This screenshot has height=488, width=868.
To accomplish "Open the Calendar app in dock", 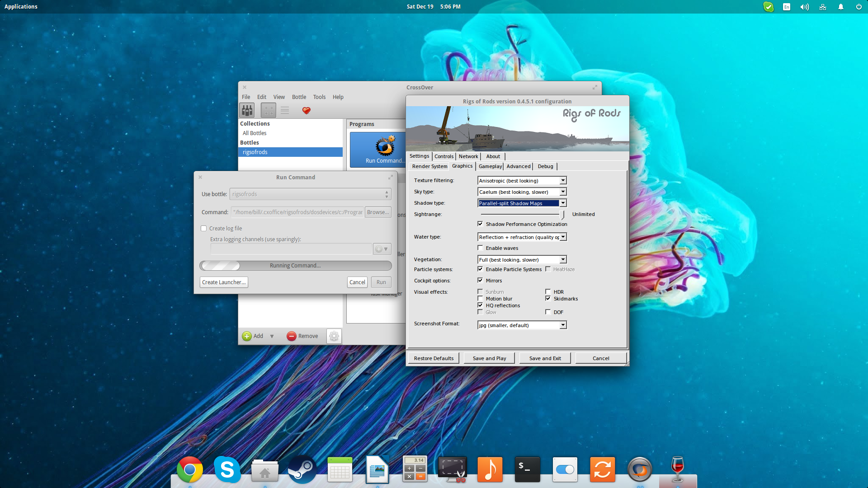I will (340, 470).
